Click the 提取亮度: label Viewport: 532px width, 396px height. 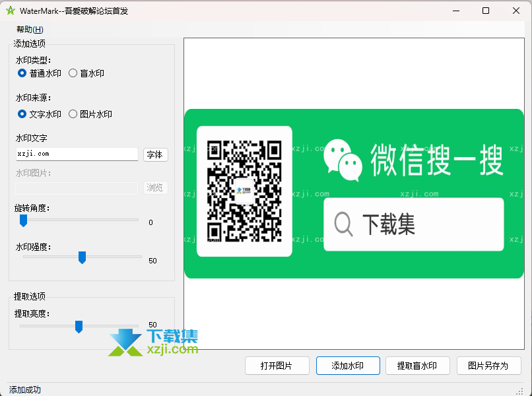click(x=32, y=313)
